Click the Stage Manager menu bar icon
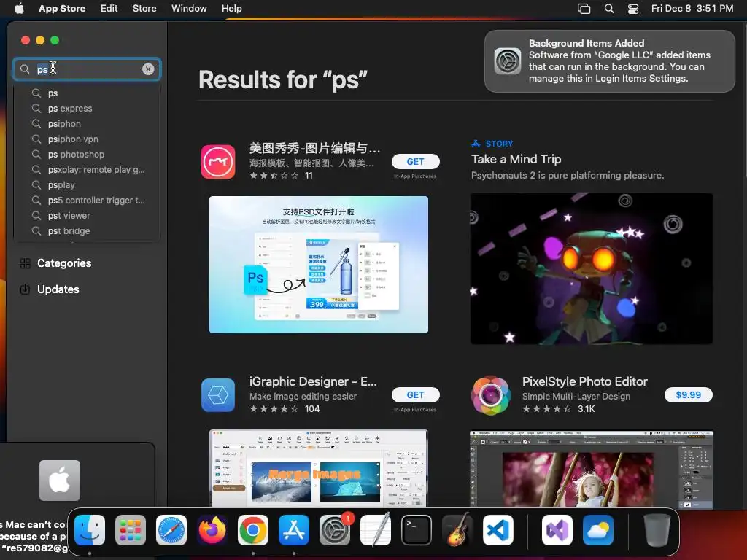The width and height of the screenshot is (747, 560). (x=584, y=8)
